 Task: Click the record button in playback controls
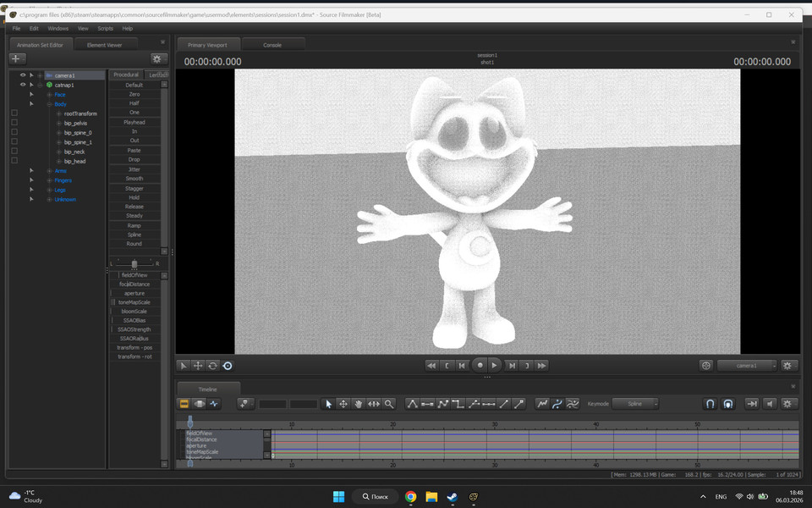pos(480,365)
